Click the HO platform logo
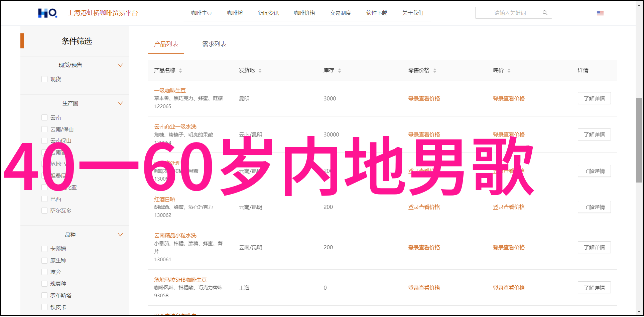 coord(47,13)
